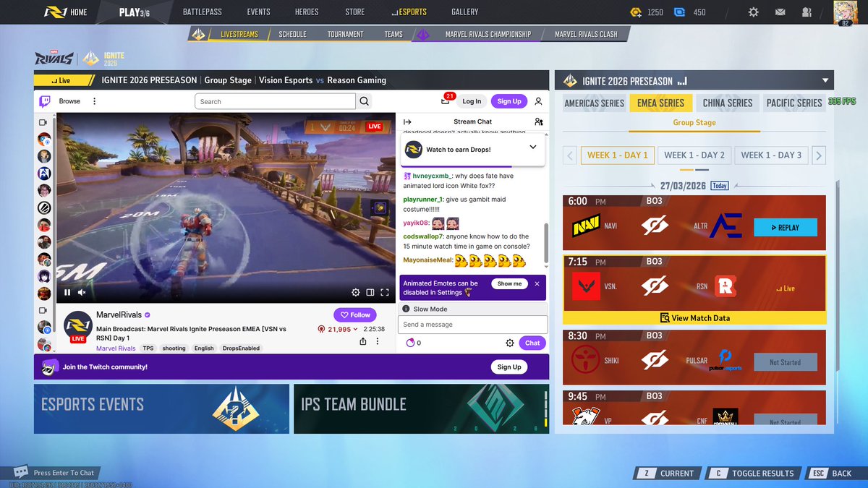Open video player settings gear
868x488 pixels.
pyautogui.click(x=355, y=292)
